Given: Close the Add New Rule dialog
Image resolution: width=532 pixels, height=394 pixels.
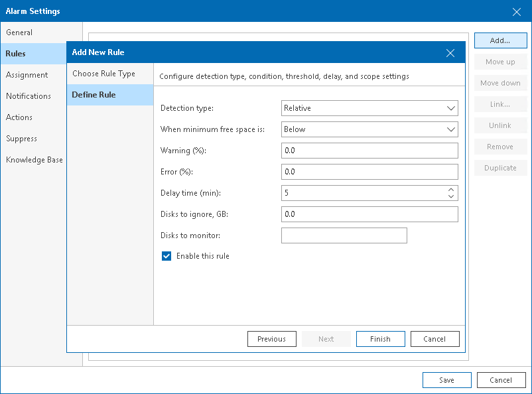Looking at the screenshot, I should click(450, 53).
